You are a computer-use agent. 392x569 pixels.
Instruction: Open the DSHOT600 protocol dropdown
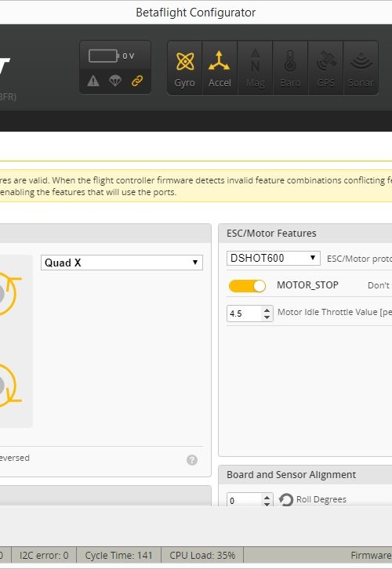[x=274, y=258]
